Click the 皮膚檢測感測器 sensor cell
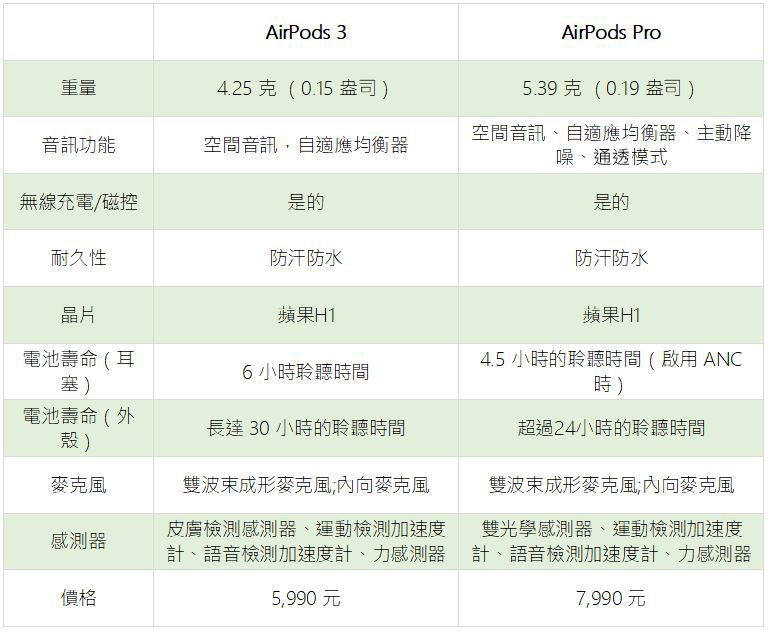 (306, 541)
